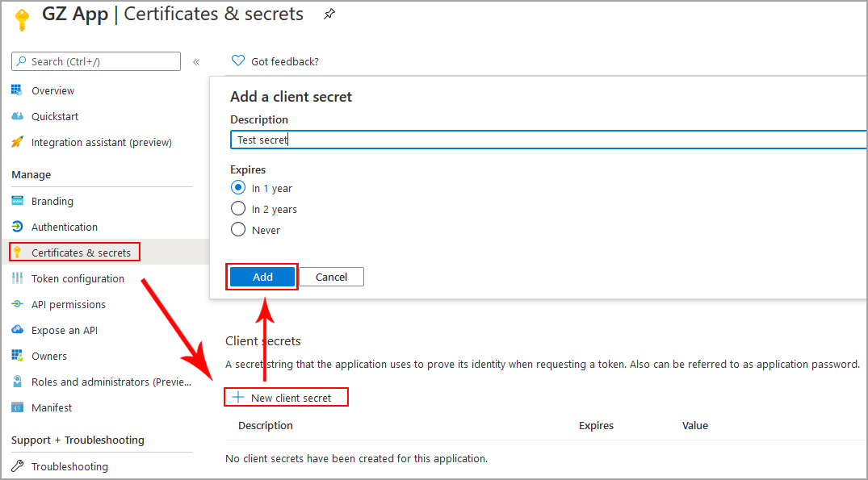
Task: Select the 'In 1 year' expiry option
Action: point(238,188)
